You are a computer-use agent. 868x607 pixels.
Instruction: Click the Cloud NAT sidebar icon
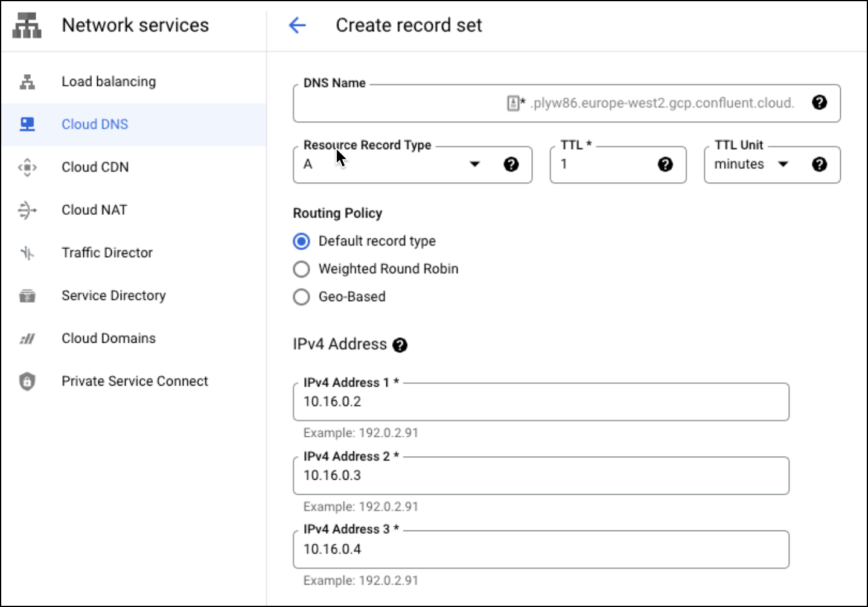click(27, 209)
